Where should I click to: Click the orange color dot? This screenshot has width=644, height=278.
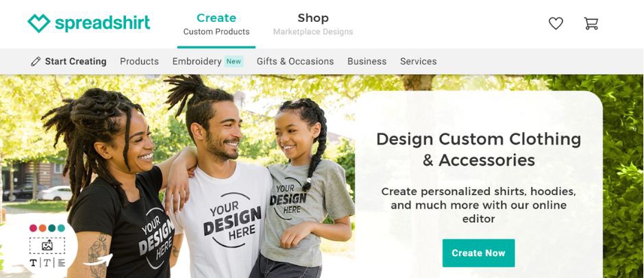(42, 228)
